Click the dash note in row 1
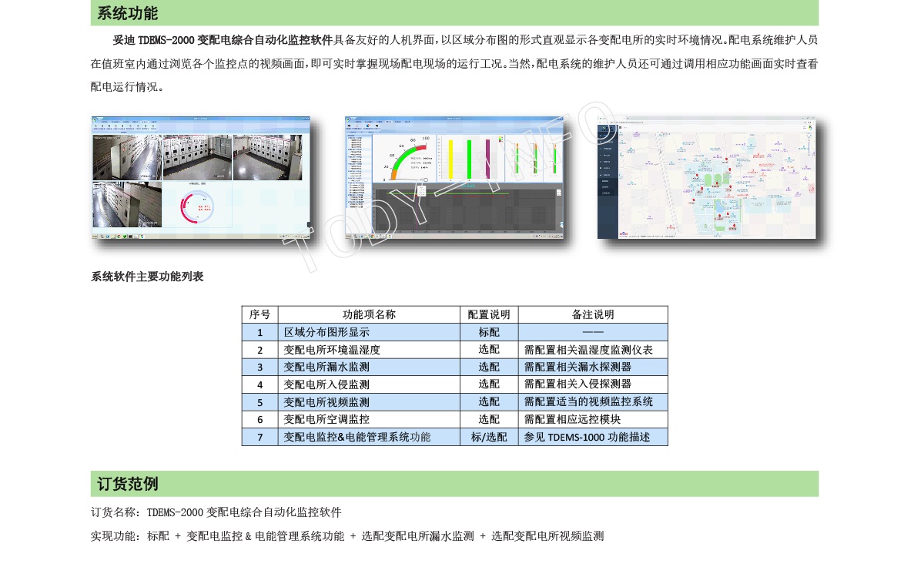The width and height of the screenshot is (924, 584). tap(593, 332)
